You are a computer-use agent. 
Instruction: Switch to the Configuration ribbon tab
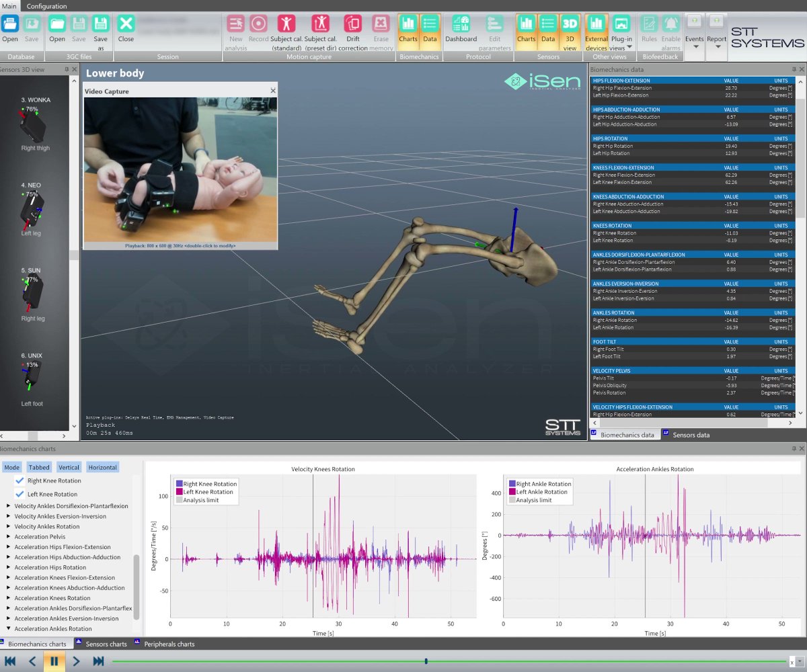coord(46,6)
